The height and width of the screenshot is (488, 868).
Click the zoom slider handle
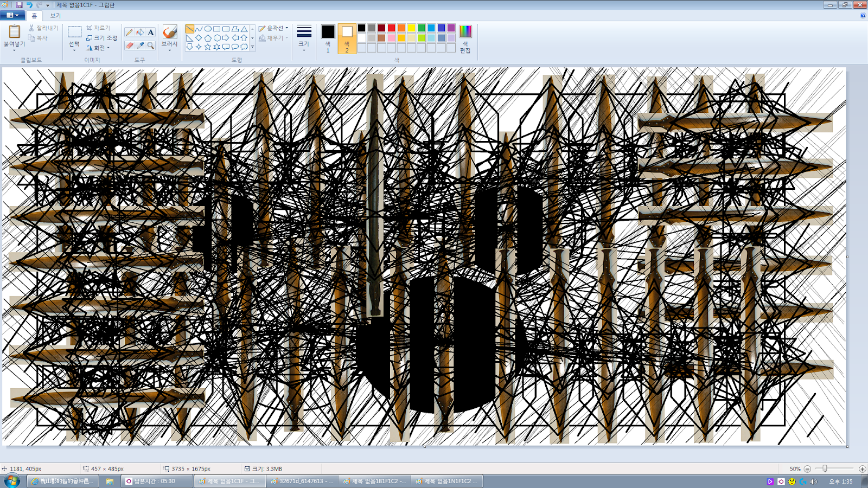(x=825, y=468)
